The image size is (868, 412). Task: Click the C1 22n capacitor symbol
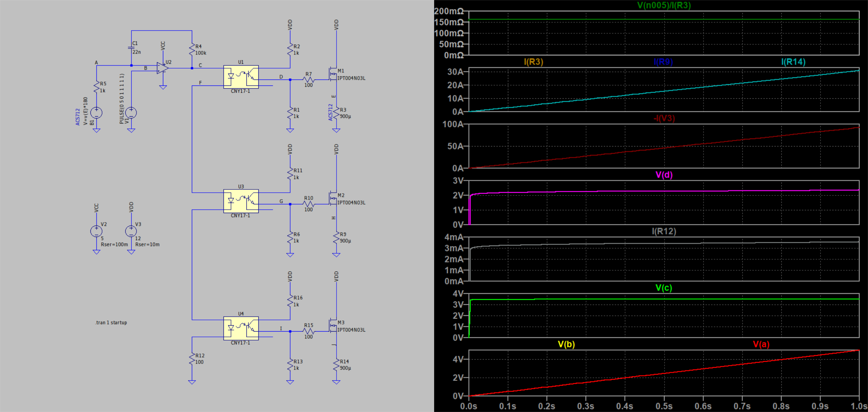(x=131, y=48)
